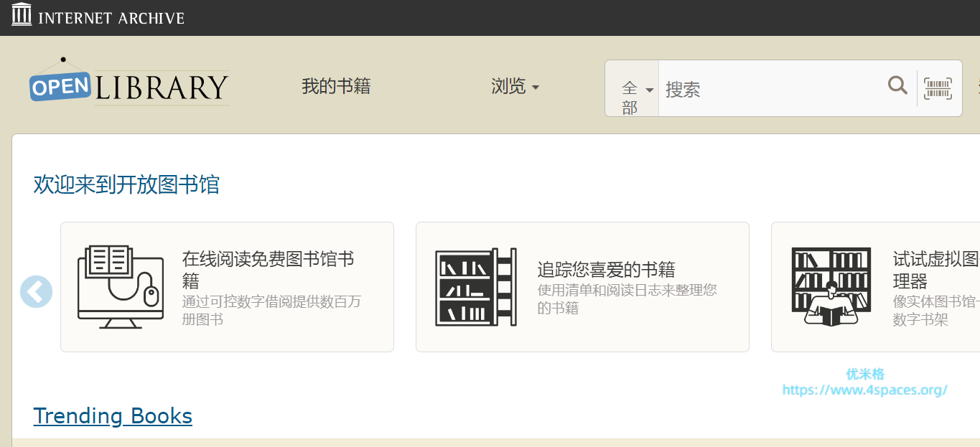Click the computer with book reading icon

pos(118,287)
